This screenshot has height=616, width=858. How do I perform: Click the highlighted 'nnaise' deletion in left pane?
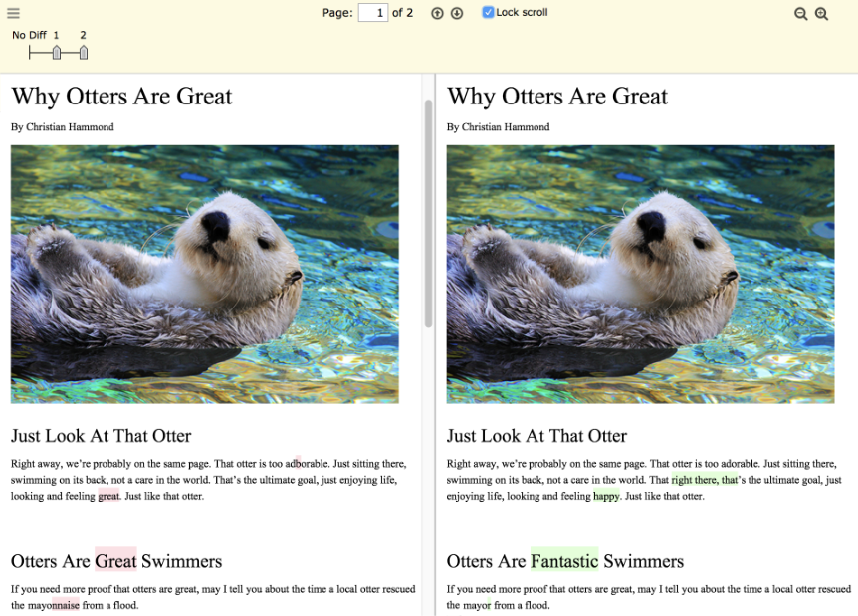(x=66, y=605)
